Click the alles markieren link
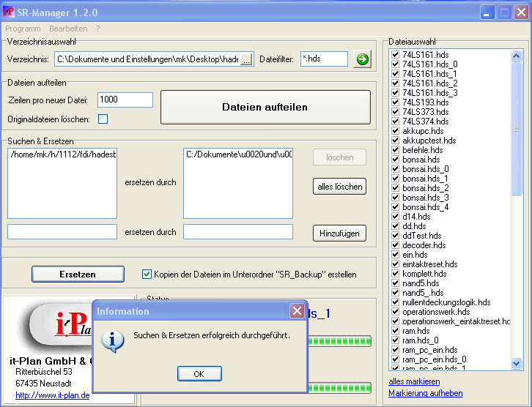 tap(414, 381)
